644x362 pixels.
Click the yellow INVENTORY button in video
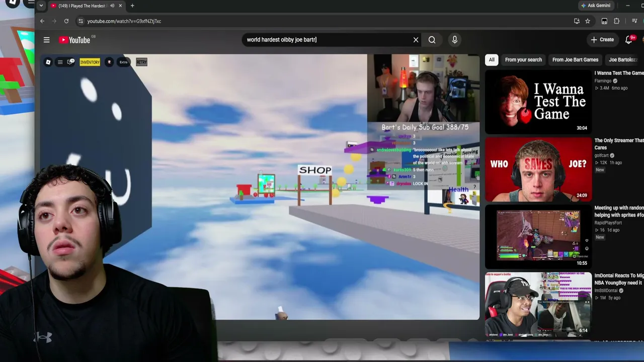coord(90,62)
